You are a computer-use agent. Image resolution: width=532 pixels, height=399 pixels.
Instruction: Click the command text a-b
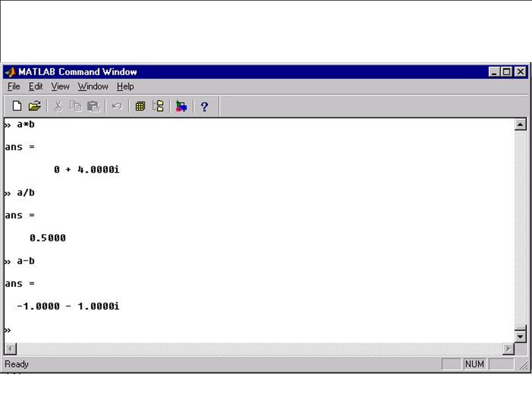coord(26,261)
